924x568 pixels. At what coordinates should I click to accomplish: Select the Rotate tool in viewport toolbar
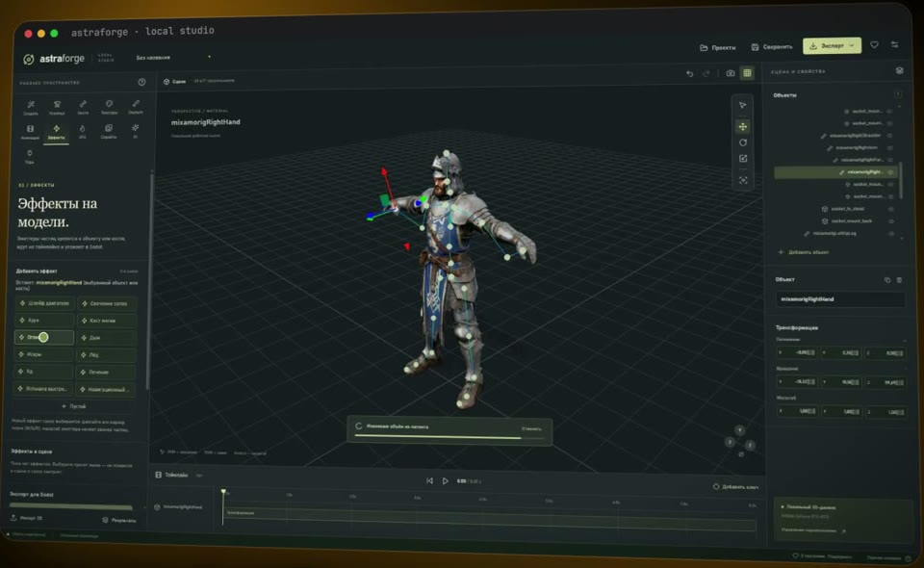point(742,142)
